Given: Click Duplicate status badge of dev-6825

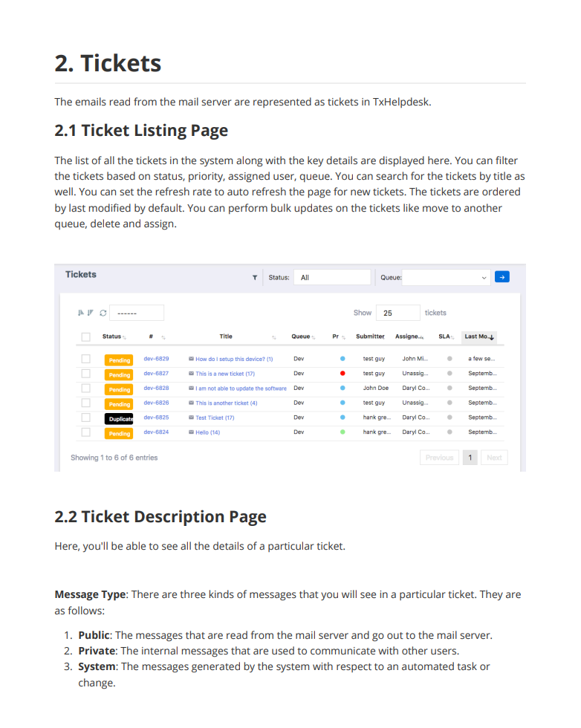Looking at the screenshot, I should pyautogui.click(x=119, y=419).
